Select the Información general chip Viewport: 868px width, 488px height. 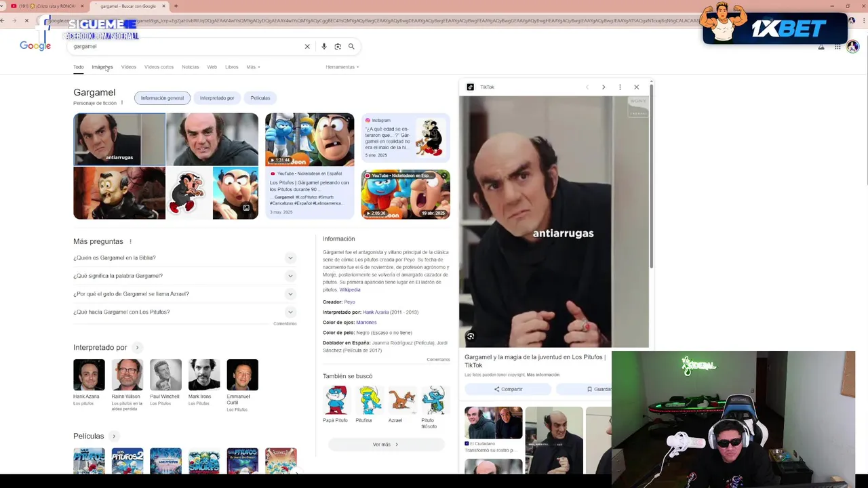pos(162,98)
